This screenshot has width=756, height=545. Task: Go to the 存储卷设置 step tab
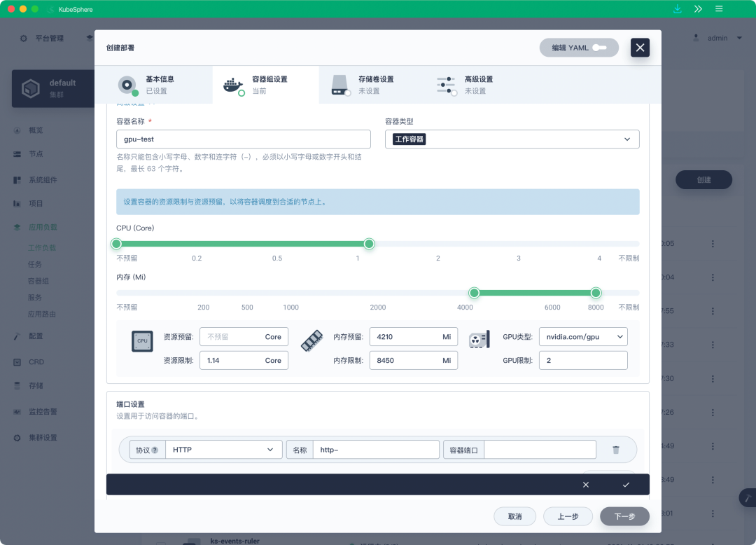[x=372, y=85]
